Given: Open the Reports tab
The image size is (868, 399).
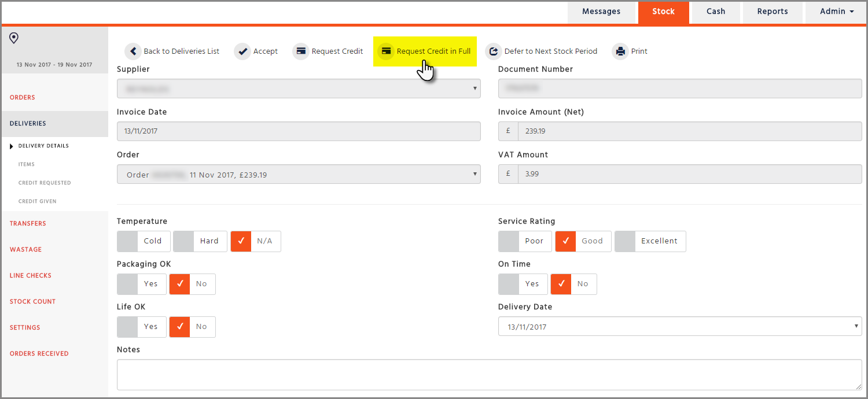Looking at the screenshot, I should (x=773, y=12).
